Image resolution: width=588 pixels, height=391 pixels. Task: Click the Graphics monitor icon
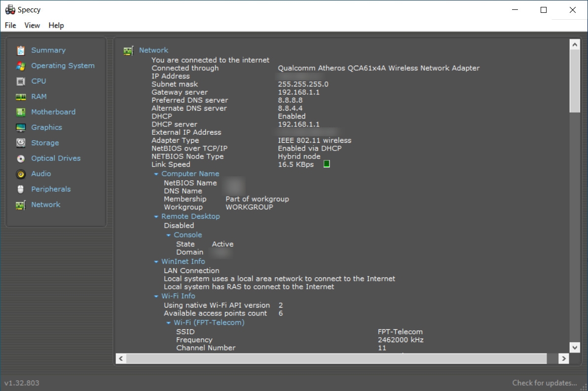pyautogui.click(x=21, y=127)
